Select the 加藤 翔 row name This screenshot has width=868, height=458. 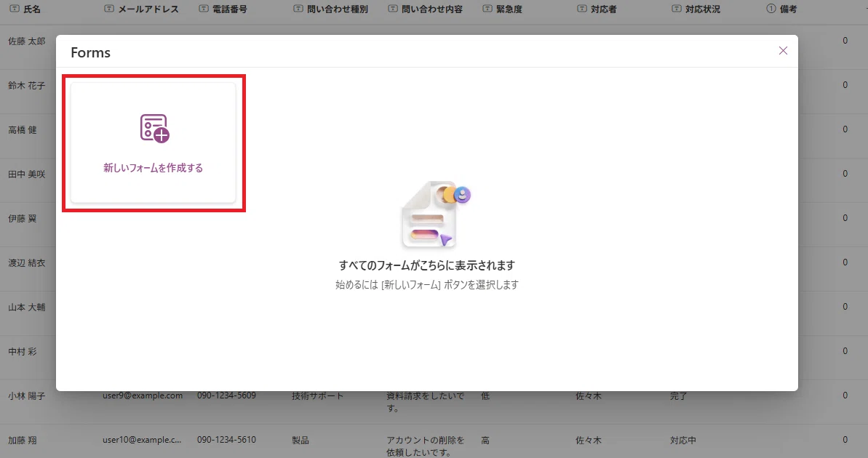22,441
